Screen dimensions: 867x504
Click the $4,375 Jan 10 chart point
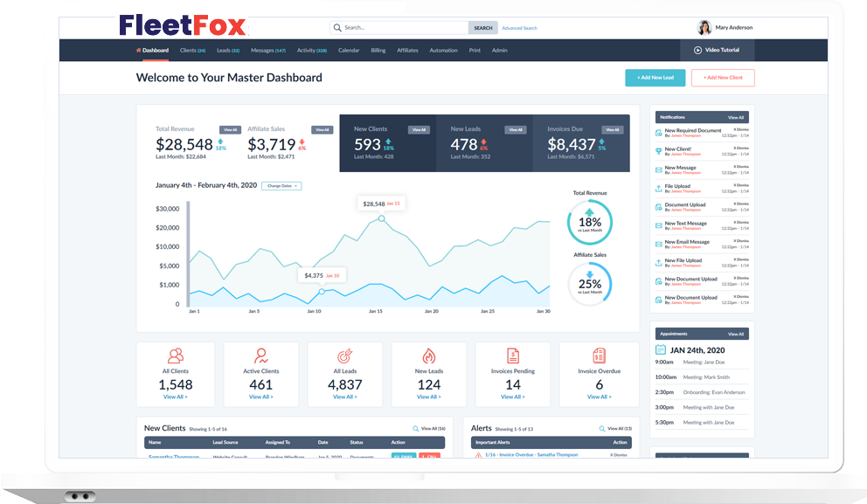322,291
